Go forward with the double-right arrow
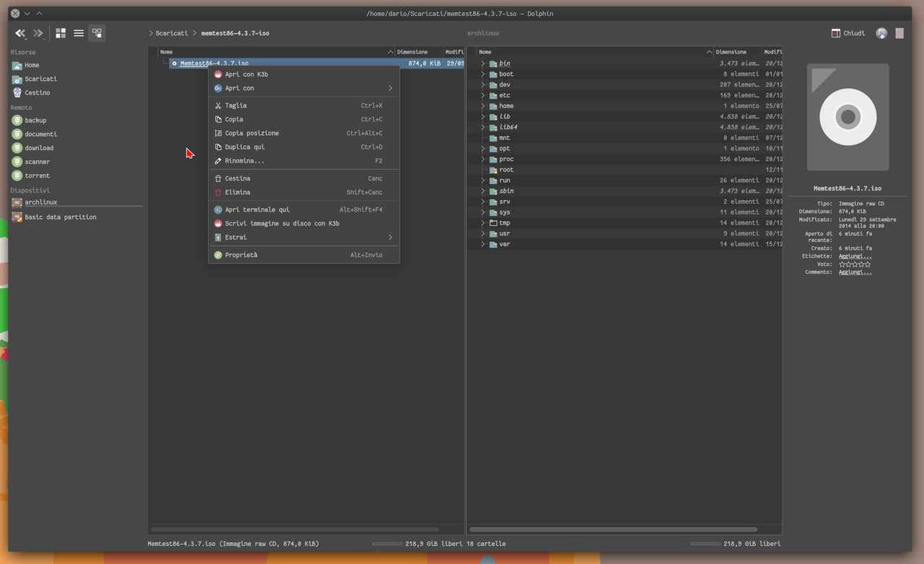 click(38, 33)
